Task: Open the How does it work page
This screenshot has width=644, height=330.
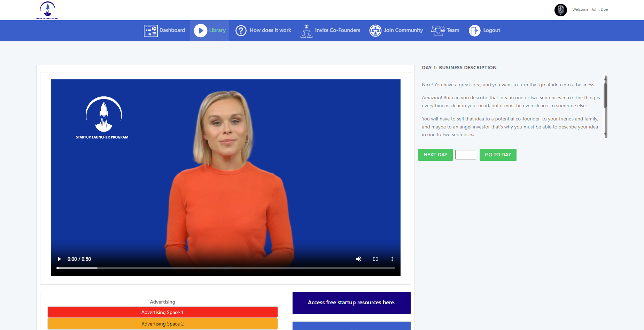Action: [270, 31]
